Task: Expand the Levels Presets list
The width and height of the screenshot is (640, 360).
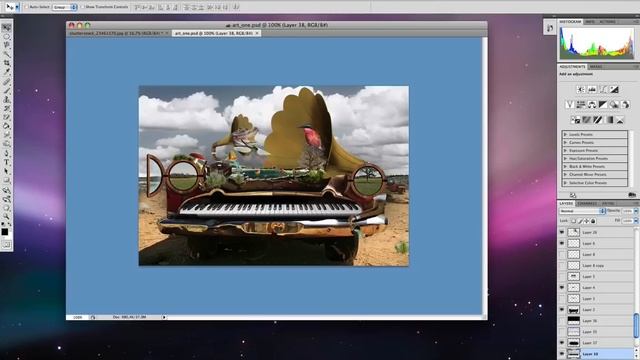Action: pos(565,134)
